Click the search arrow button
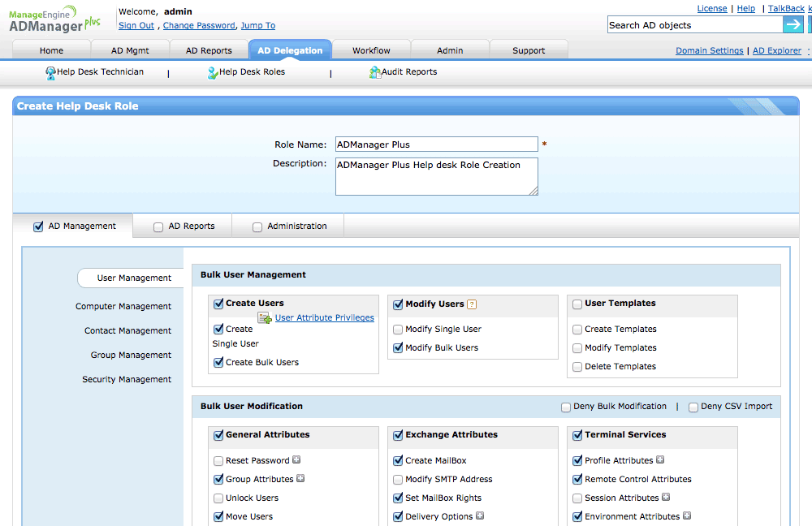812x526 pixels. coord(793,24)
